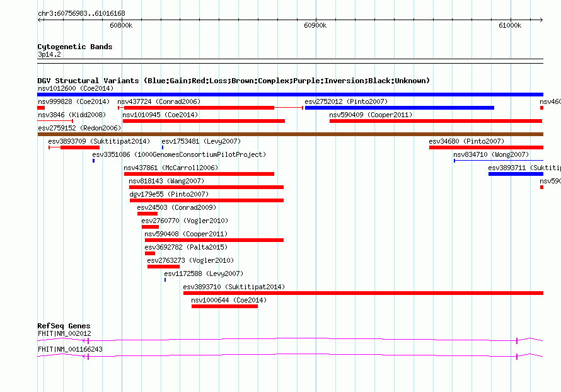
Task: Click the nsv590409 (Cooper2011) label
Action: [x=371, y=115]
